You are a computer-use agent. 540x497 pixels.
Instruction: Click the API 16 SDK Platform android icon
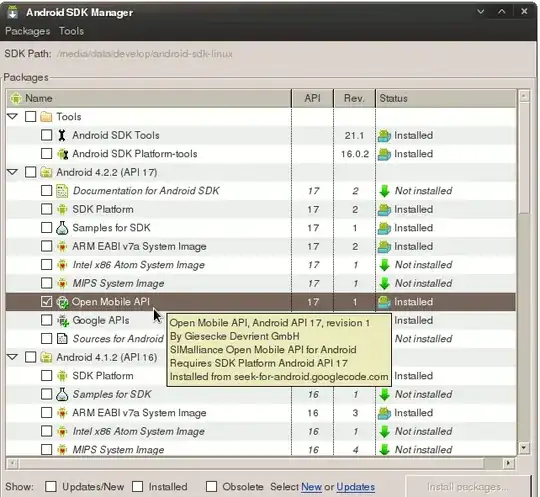click(x=62, y=376)
